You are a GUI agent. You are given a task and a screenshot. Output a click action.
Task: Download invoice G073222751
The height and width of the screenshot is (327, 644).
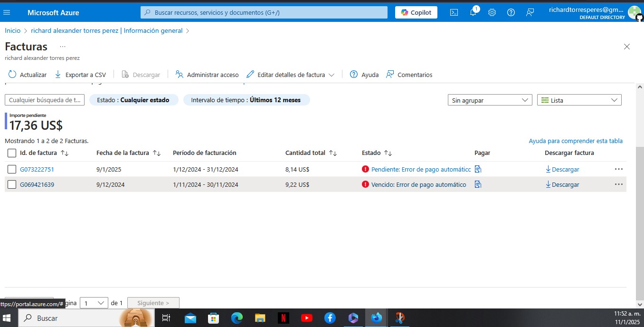pyautogui.click(x=562, y=169)
